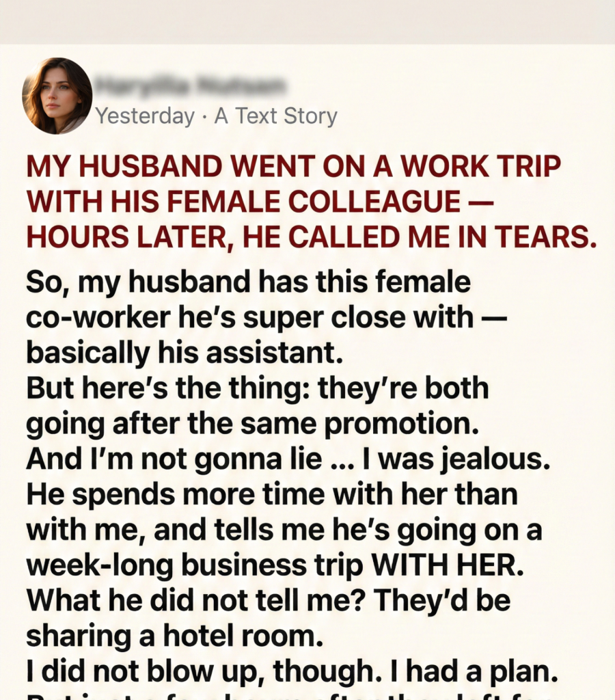The height and width of the screenshot is (700, 615).
Task: Click the line "But here's the thing: they're both"
Action: tap(258, 388)
